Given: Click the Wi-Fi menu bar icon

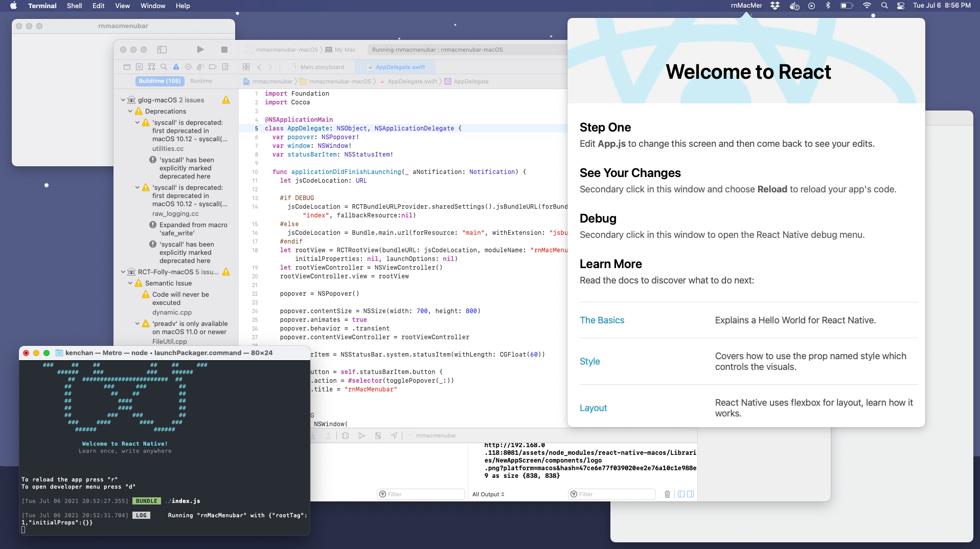Looking at the screenshot, I should coord(867,6).
